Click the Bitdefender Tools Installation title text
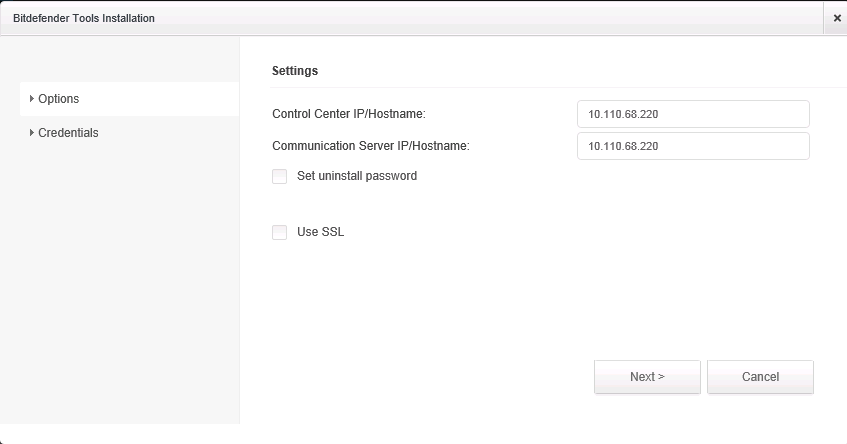 83,18
